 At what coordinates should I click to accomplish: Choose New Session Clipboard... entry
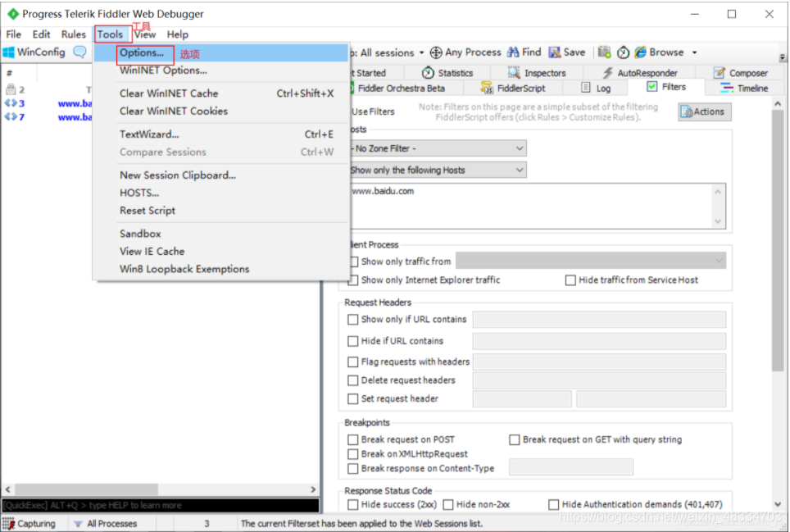pos(220,175)
